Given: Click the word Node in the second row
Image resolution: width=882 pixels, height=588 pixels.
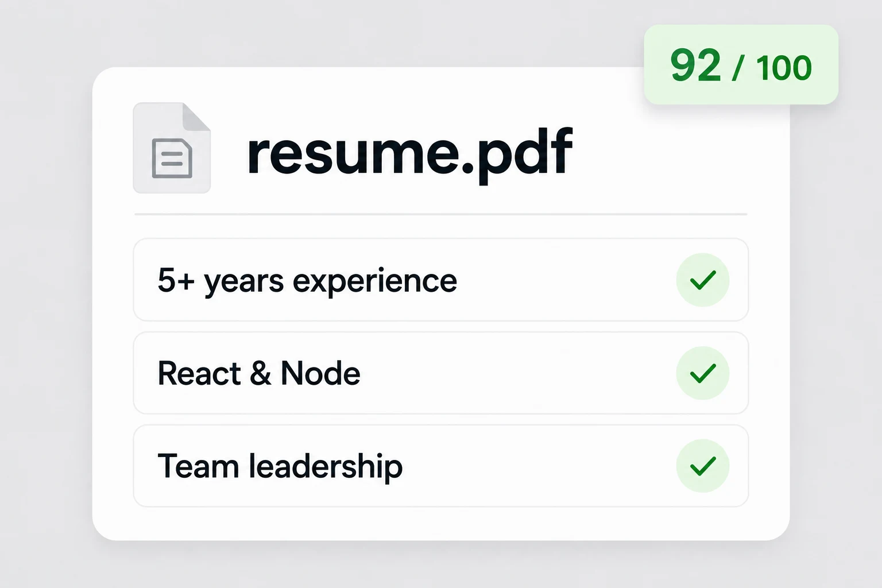Looking at the screenshot, I should point(320,374).
